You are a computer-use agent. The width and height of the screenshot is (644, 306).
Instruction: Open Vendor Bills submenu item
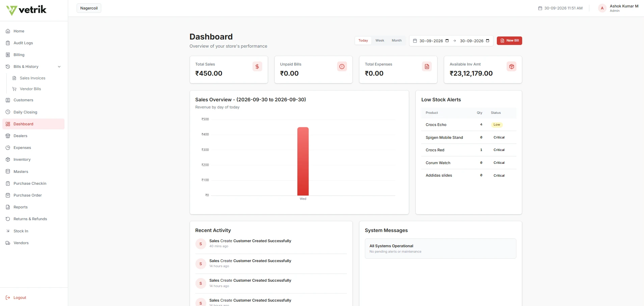tap(30, 89)
